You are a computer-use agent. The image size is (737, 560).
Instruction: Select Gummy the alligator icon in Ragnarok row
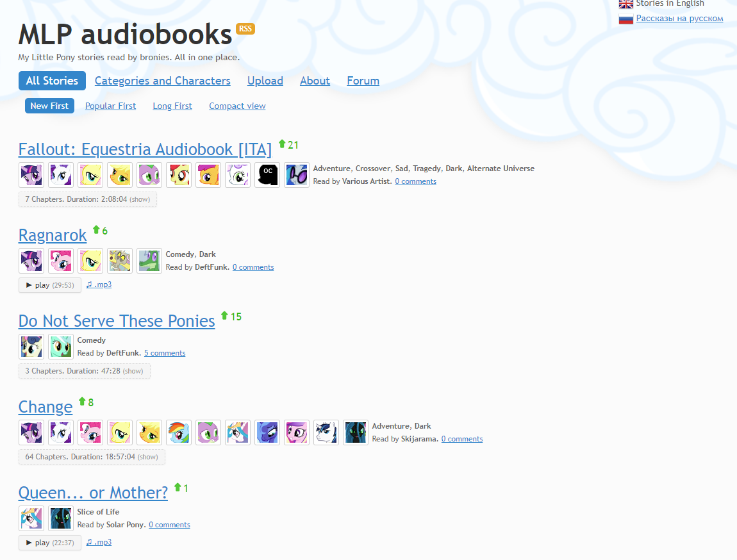coord(149,261)
